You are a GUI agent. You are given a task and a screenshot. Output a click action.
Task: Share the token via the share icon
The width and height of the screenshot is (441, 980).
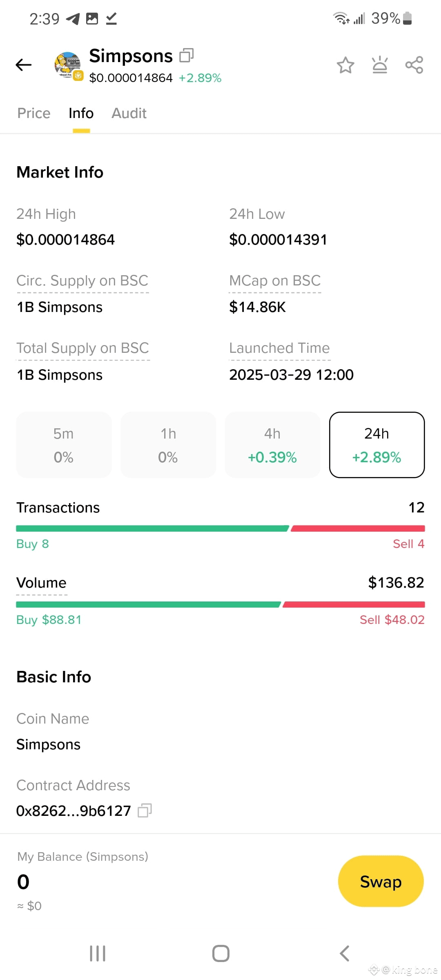click(414, 65)
